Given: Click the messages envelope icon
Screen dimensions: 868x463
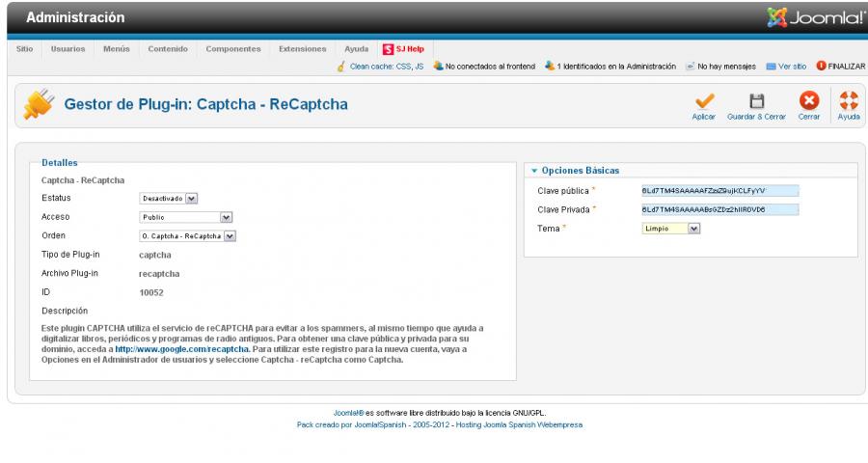Looking at the screenshot, I should pyautogui.click(x=690, y=67).
